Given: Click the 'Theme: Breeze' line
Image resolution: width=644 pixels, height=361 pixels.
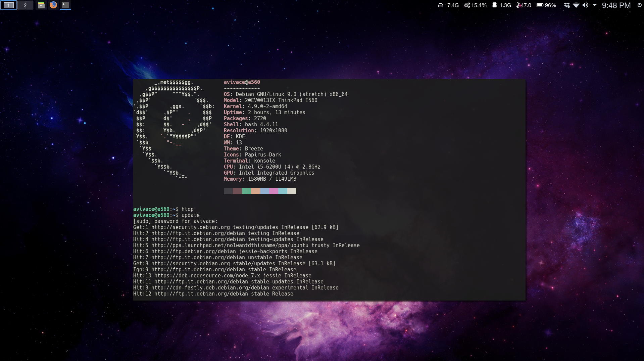Looking at the screenshot, I should (243, 149).
